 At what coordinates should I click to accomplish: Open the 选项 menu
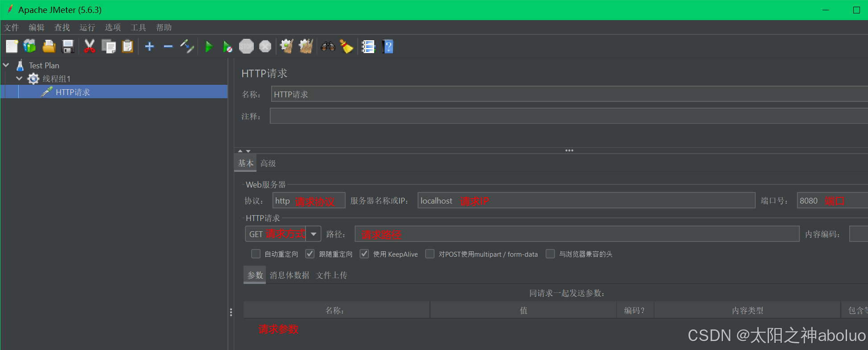coord(113,27)
